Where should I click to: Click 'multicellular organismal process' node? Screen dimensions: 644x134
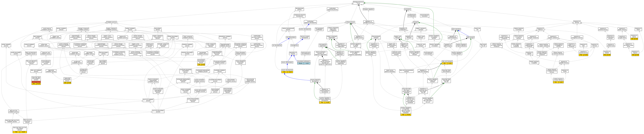(x=332, y=9)
